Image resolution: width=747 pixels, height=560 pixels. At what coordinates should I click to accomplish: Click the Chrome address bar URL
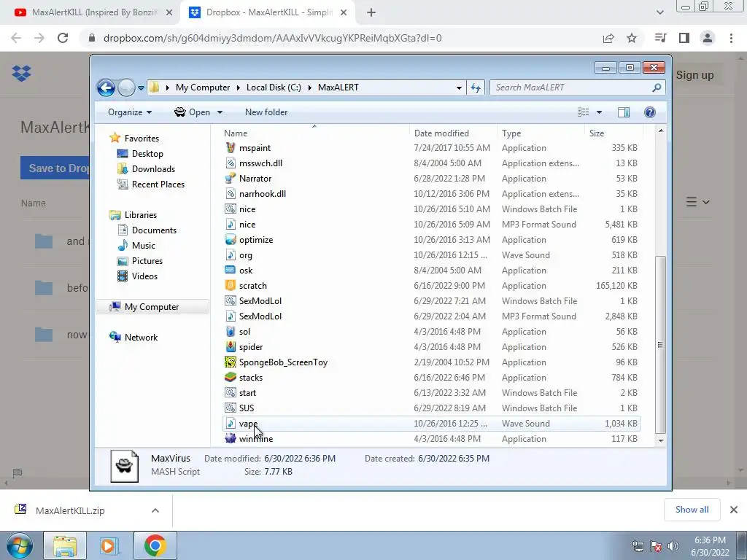tap(273, 38)
